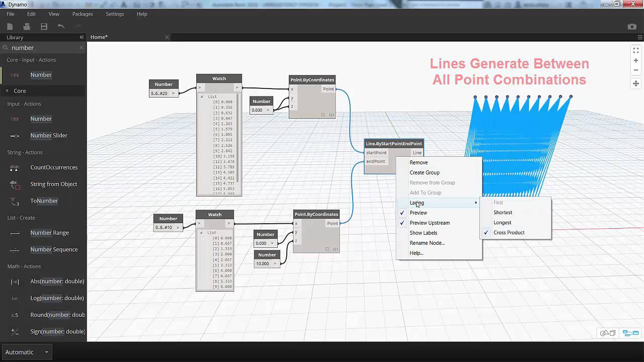Disable Preview Upstream for the node

(430, 223)
